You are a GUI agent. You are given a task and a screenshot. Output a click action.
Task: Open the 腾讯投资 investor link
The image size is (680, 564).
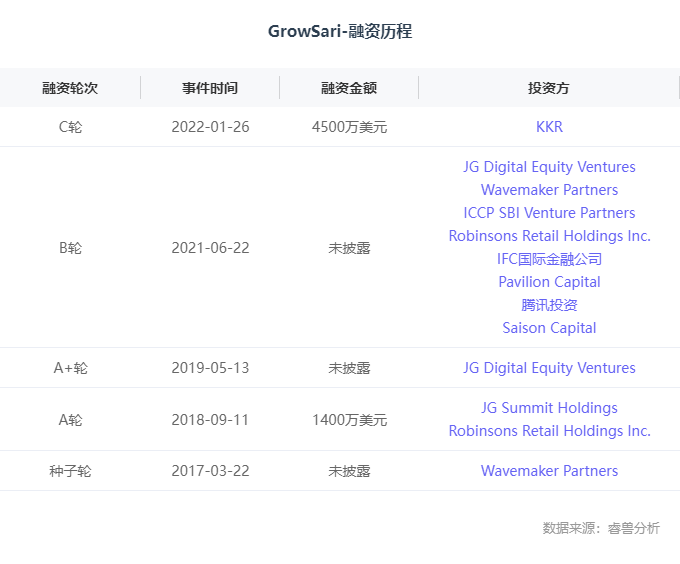549,305
